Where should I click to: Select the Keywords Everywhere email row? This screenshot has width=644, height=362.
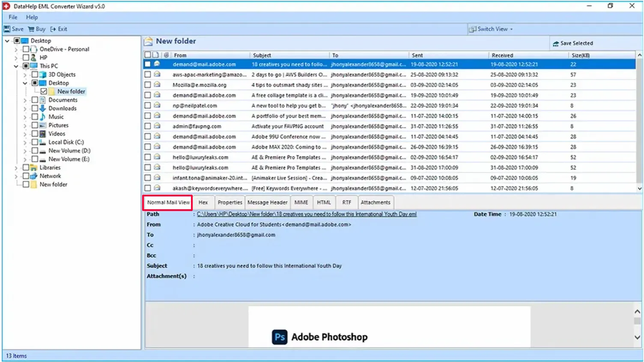click(x=390, y=188)
